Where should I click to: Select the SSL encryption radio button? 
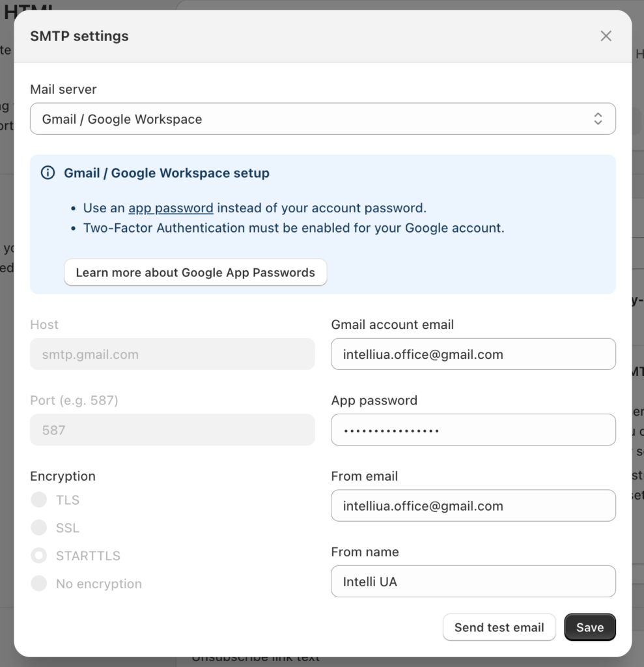tap(38, 528)
